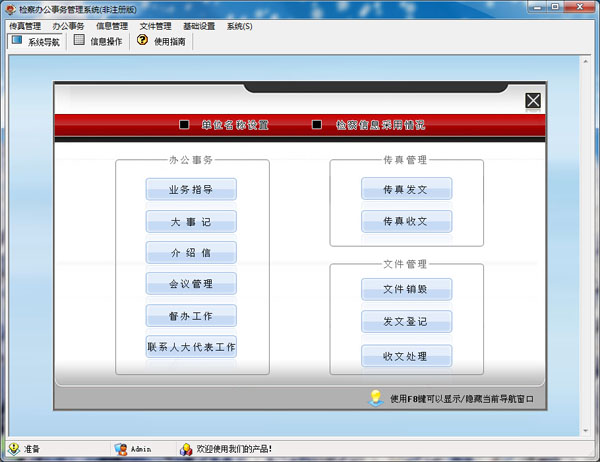This screenshot has width=600, height=462.
Task: Open the 办公事务 menu
Action: pos(68,26)
